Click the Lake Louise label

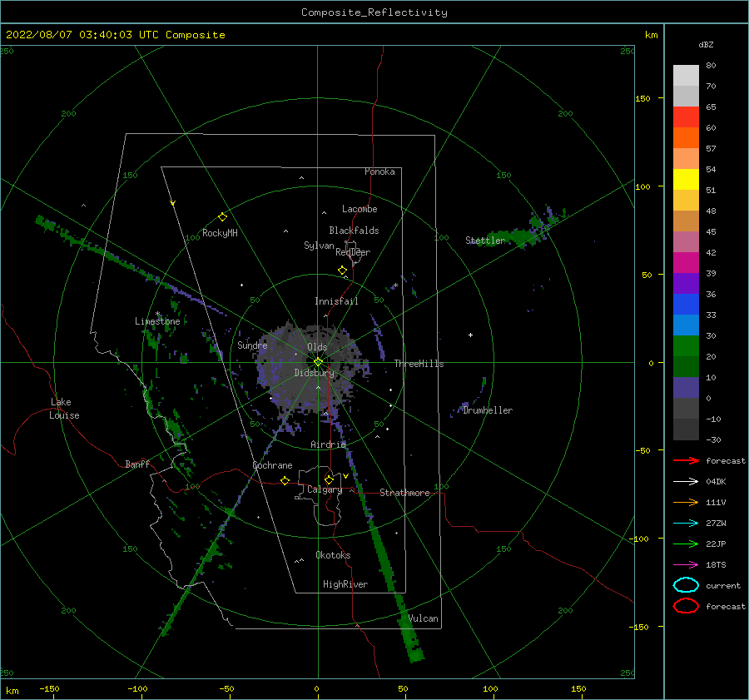coord(64,409)
